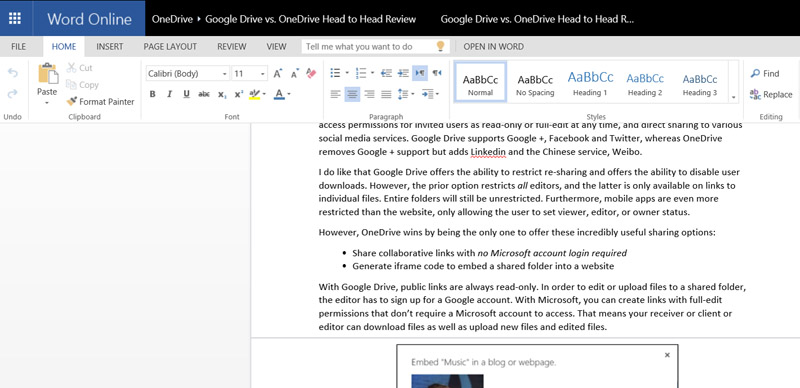
Task: Click the Grow Font icon
Action: pos(278,74)
